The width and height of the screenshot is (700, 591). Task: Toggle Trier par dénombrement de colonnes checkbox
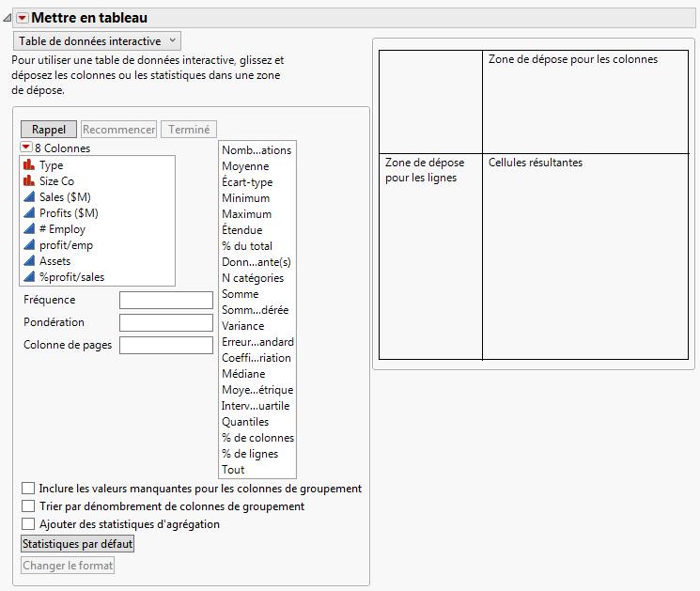[28, 506]
